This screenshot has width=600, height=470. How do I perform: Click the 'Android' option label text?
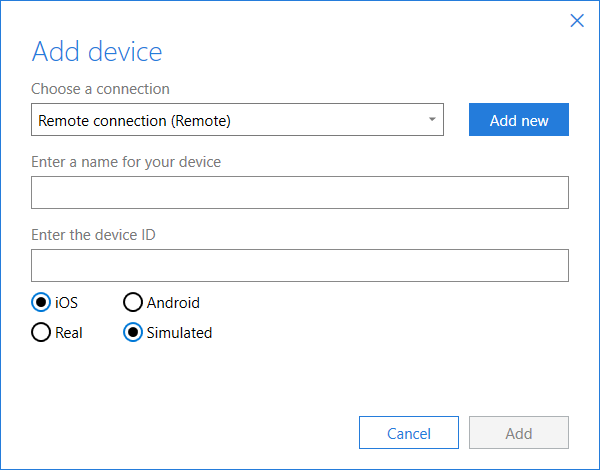tap(173, 303)
